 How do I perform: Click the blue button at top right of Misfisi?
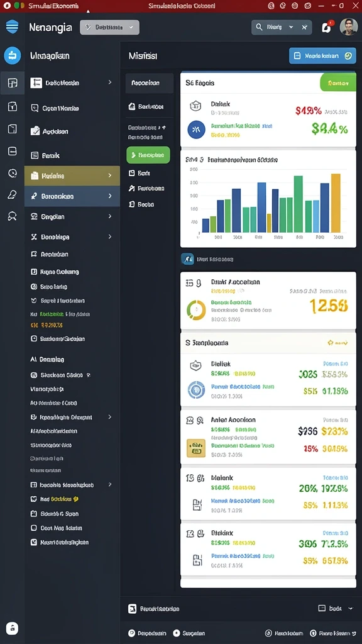pyautogui.click(x=322, y=56)
